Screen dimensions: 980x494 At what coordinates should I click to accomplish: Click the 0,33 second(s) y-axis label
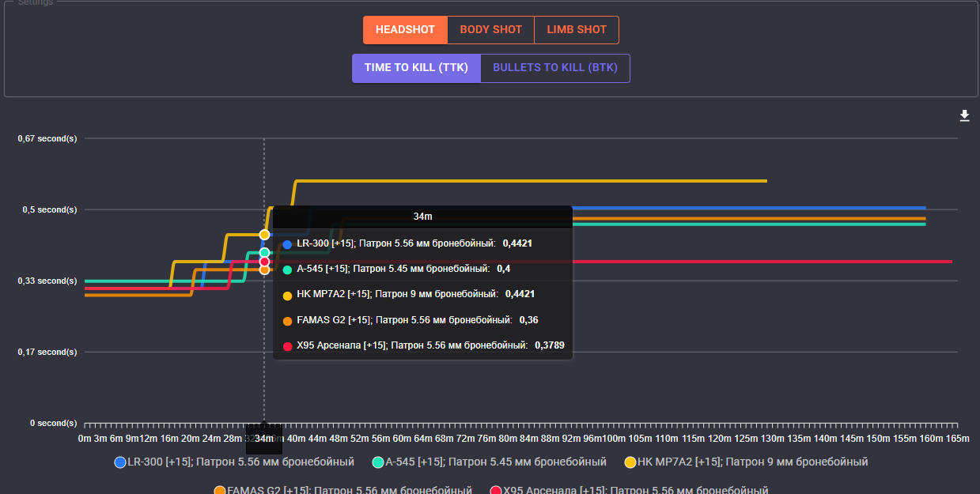point(47,281)
